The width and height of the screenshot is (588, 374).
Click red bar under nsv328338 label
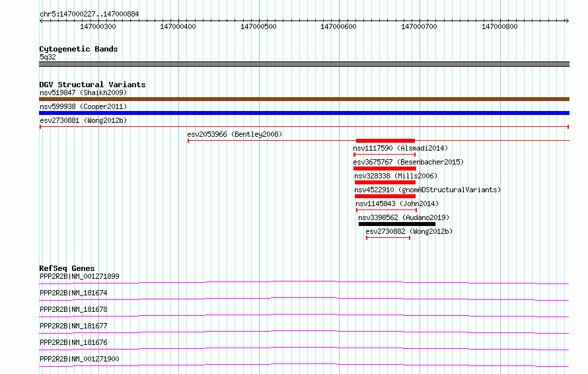385,182
